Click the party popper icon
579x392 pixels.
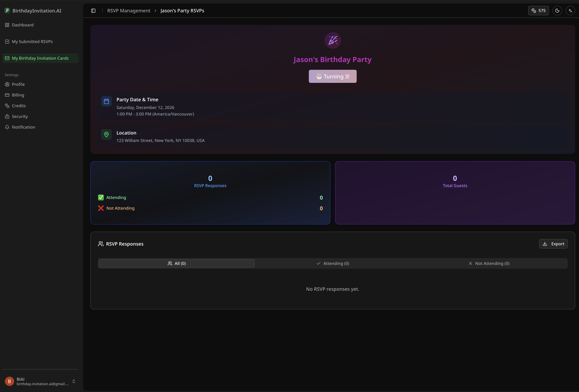[x=332, y=40]
